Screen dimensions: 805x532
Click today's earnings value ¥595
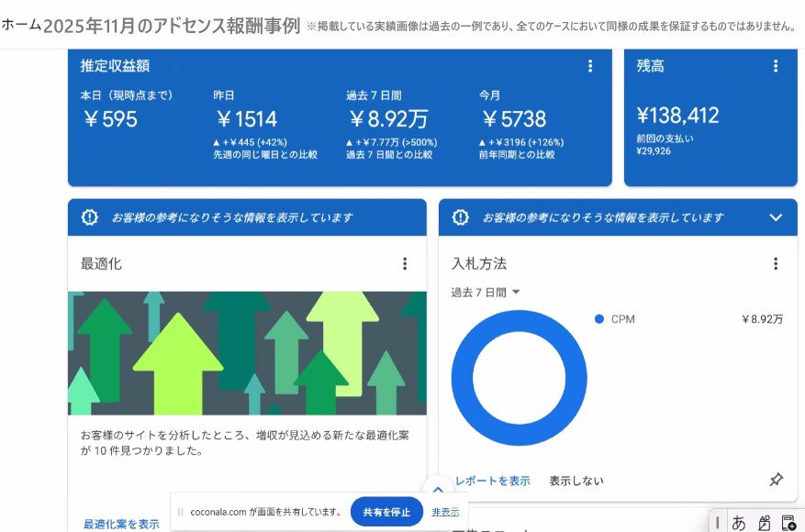[110, 119]
